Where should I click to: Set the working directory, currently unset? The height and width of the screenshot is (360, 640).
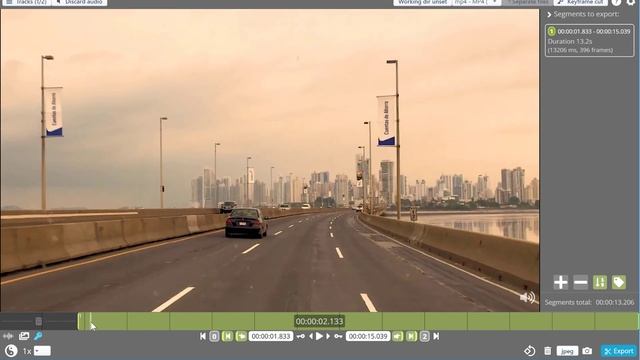(422, 2)
